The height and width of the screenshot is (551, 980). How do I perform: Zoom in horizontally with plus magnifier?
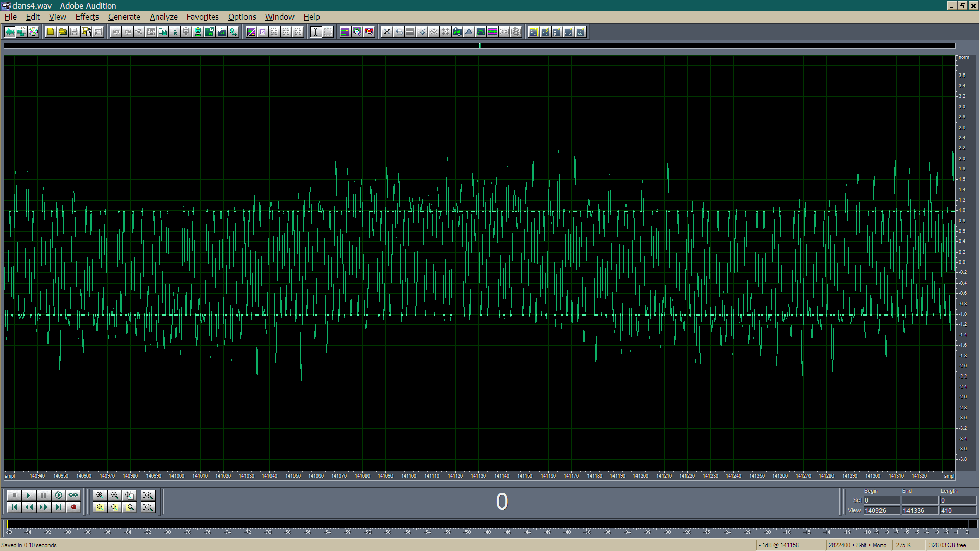tap(100, 495)
